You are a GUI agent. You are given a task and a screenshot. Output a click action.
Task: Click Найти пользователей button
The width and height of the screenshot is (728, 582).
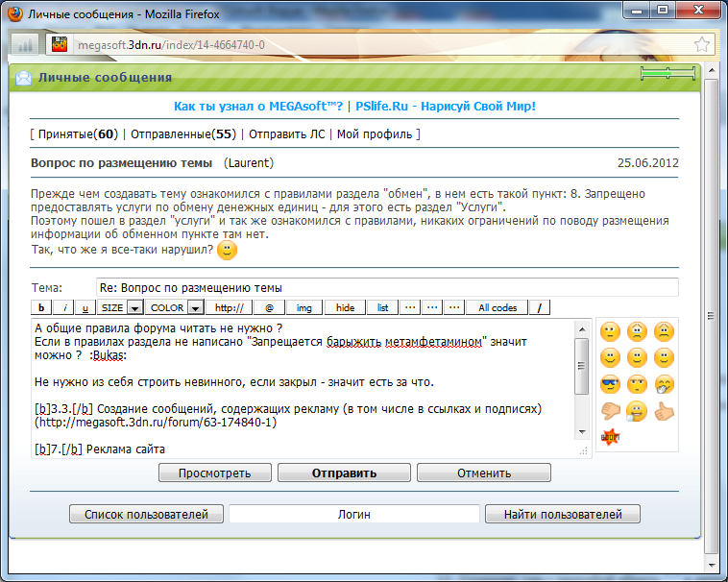click(563, 514)
